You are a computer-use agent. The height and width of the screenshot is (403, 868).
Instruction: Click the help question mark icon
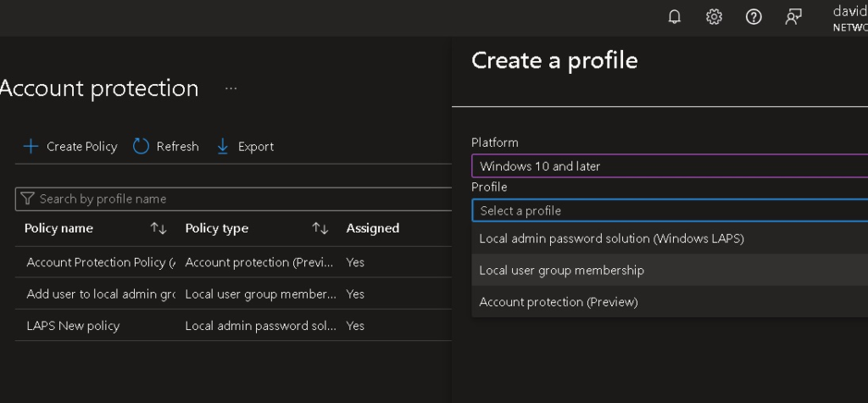coord(754,17)
